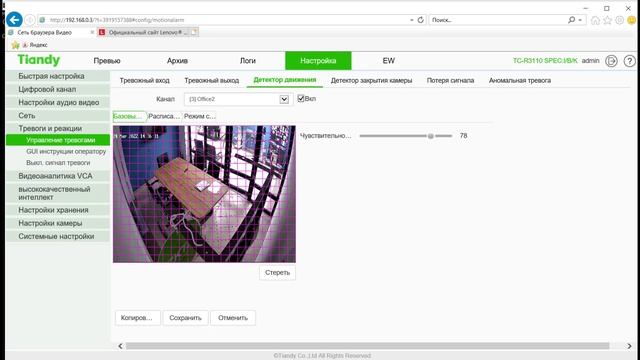This screenshot has height=360, width=640.
Task: Select the Настройка menu
Action: click(x=318, y=61)
